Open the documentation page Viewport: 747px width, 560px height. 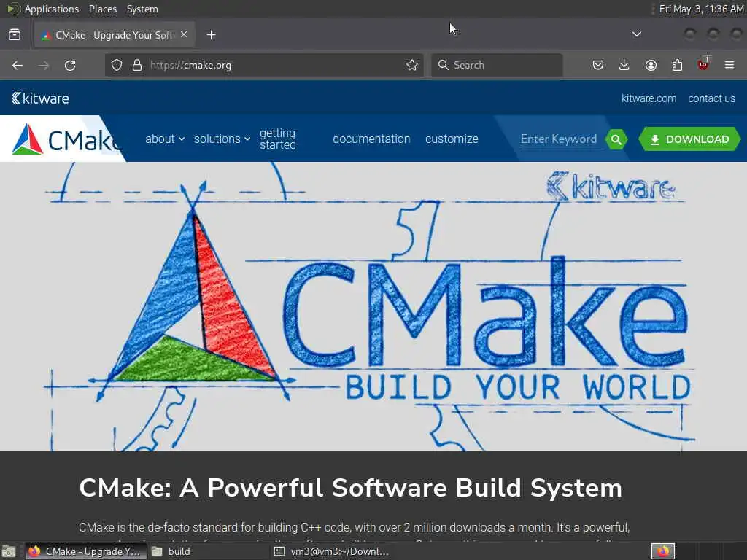click(371, 139)
